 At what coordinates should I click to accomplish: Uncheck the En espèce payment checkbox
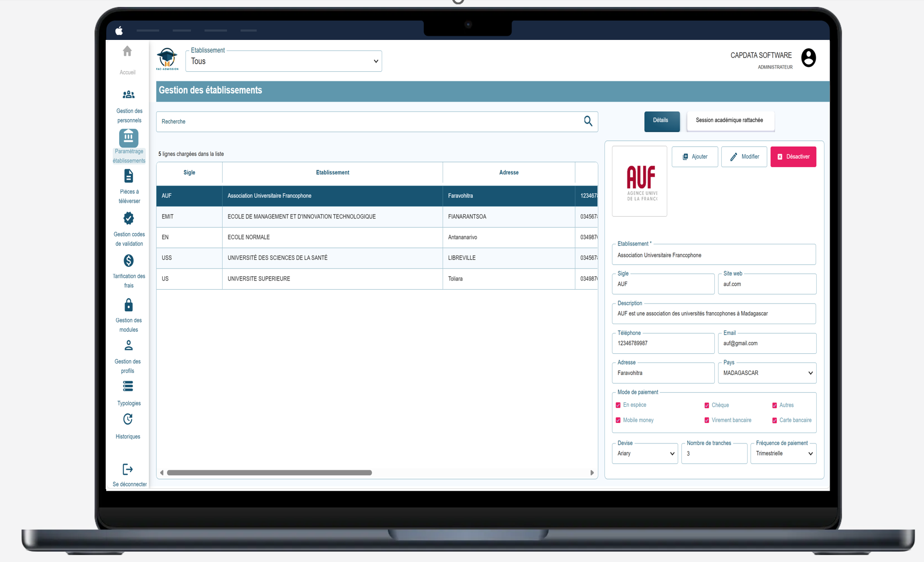618,405
